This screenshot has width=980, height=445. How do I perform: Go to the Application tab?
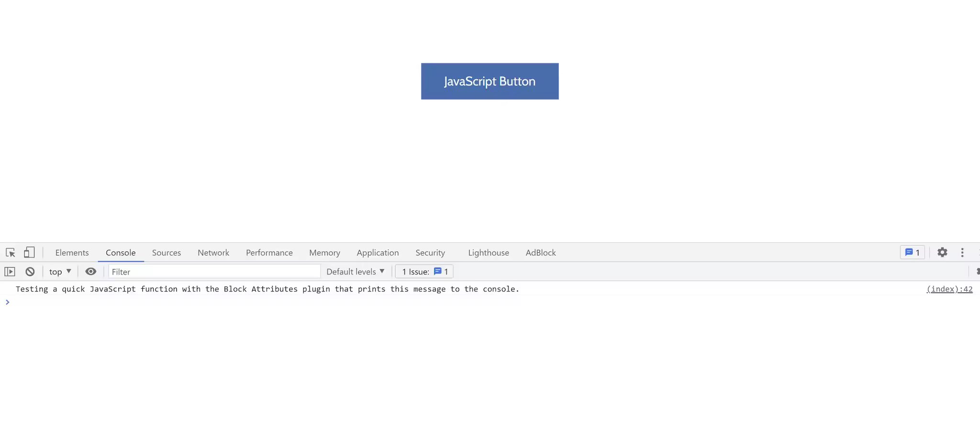pyautogui.click(x=378, y=253)
